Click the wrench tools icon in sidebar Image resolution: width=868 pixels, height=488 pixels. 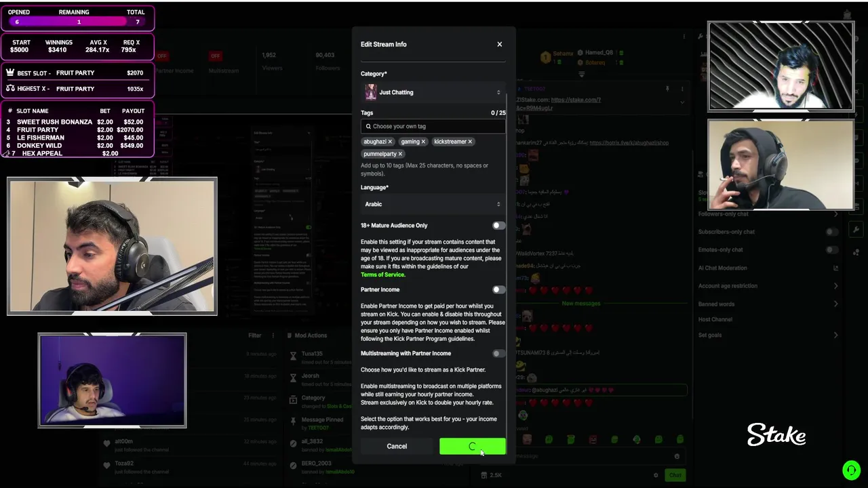[x=856, y=230]
